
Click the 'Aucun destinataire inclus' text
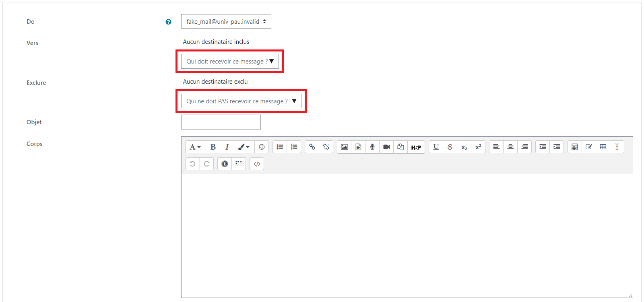(216, 42)
